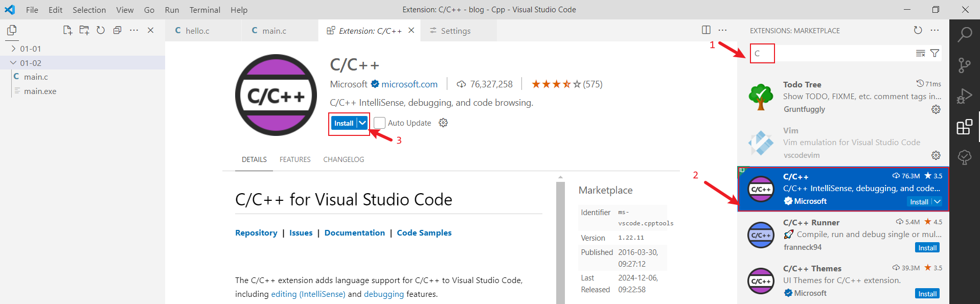Open the extensions filter funnel

935,53
